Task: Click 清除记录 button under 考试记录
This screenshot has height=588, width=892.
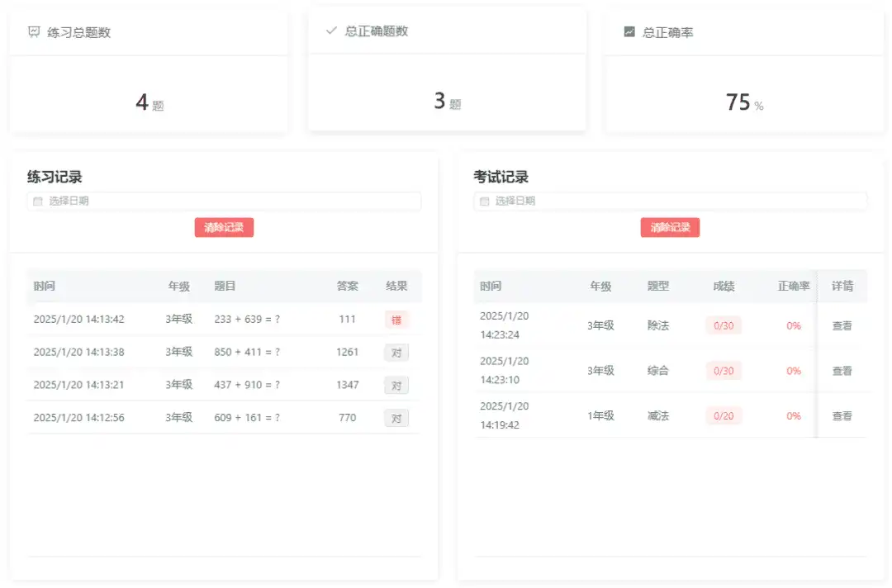Action: (670, 227)
